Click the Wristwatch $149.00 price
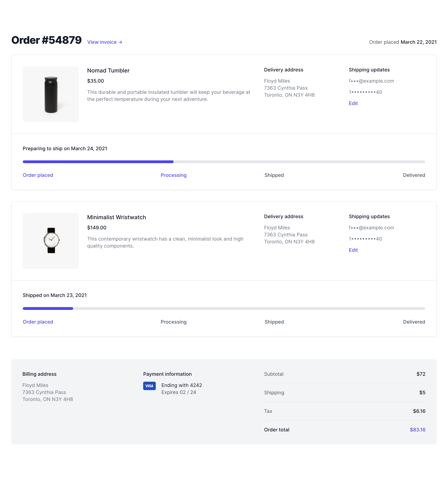Viewport: 448px width, 478px height. point(97,227)
